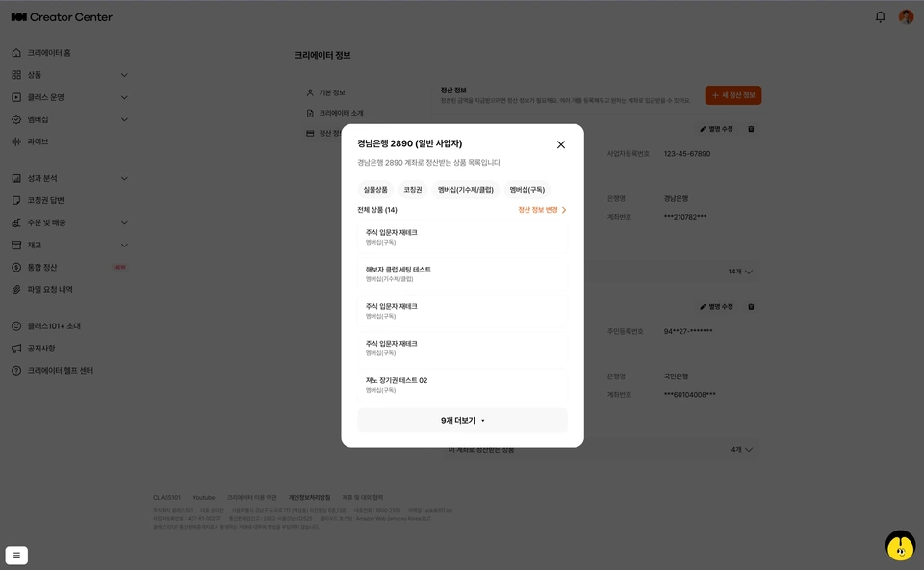The image size is (924, 570).
Task: Select the 성과 분석 chart icon
Action: pos(16,178)
